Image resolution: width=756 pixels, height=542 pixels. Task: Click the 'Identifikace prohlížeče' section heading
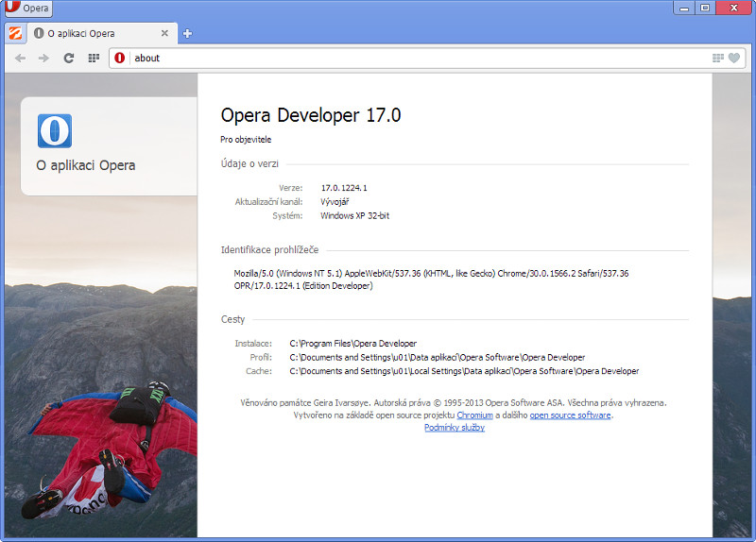[269, 250]
